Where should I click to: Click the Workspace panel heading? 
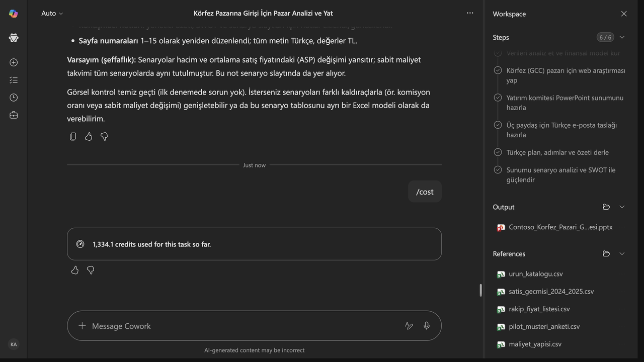[x=509, y=14]
